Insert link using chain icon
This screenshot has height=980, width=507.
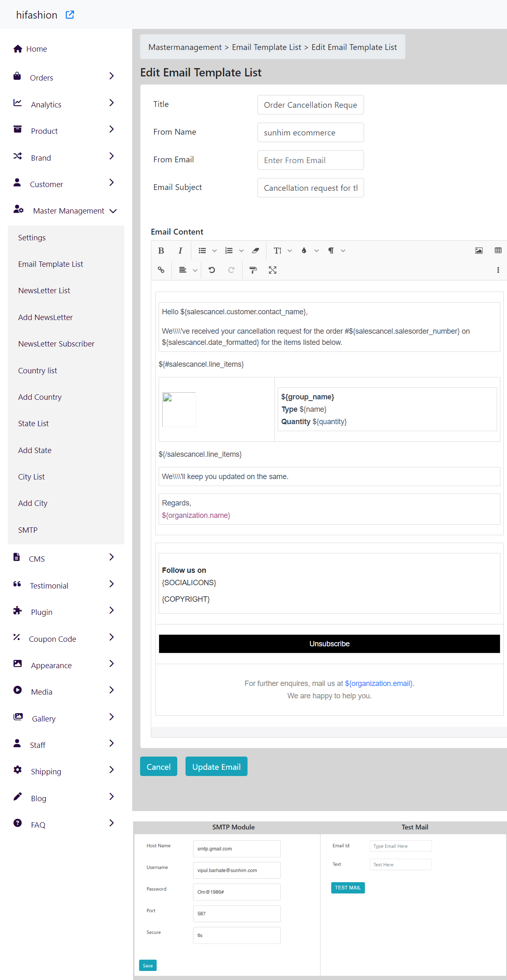coord(161,270)
